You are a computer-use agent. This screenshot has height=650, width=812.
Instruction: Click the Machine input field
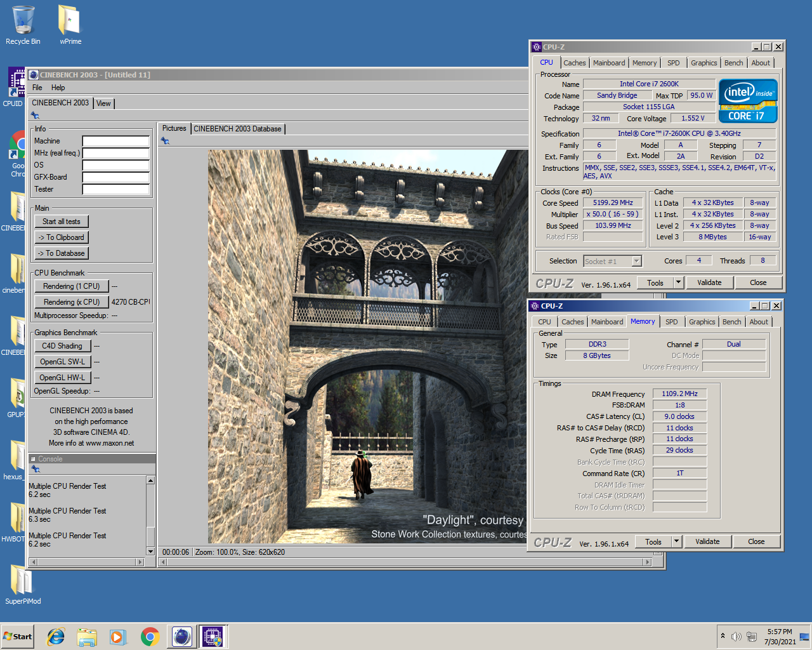point(116,141)
